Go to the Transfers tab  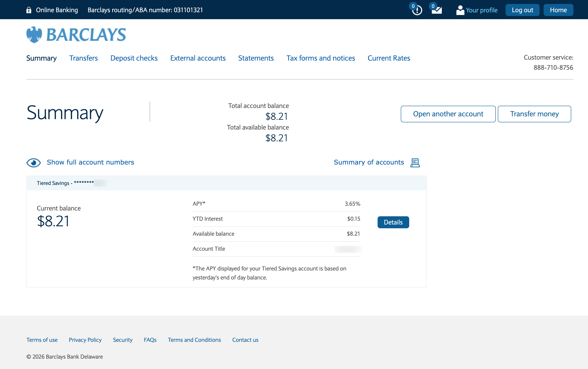[84, 58]
